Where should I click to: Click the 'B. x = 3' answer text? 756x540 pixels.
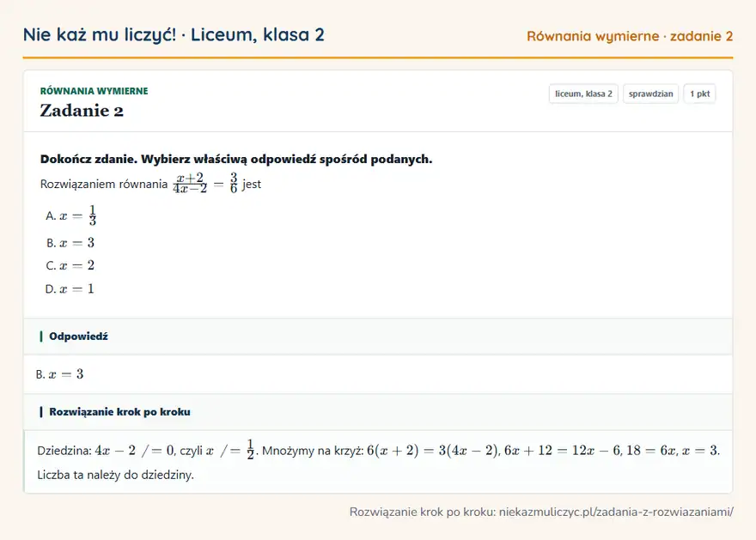pos(60,374)
